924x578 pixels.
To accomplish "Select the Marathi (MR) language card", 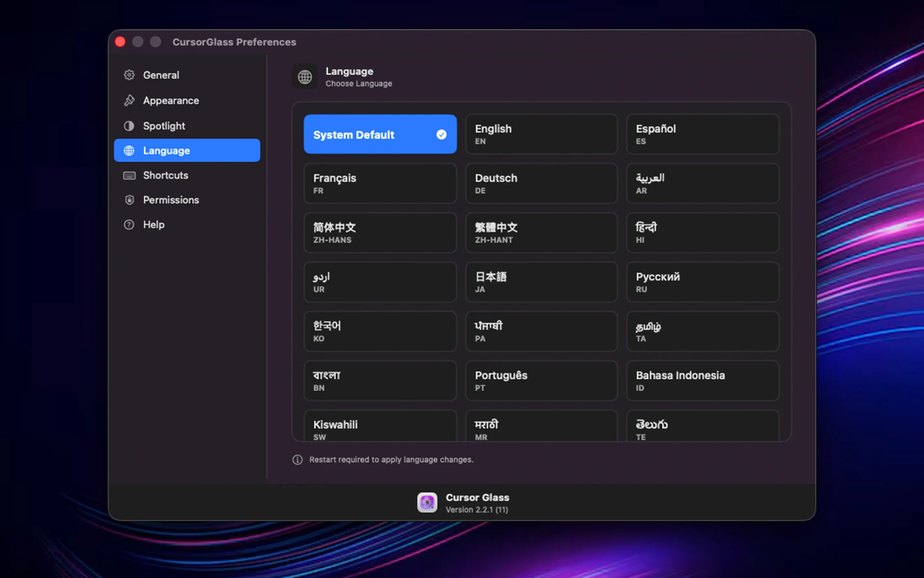I will tap(542, 426).
